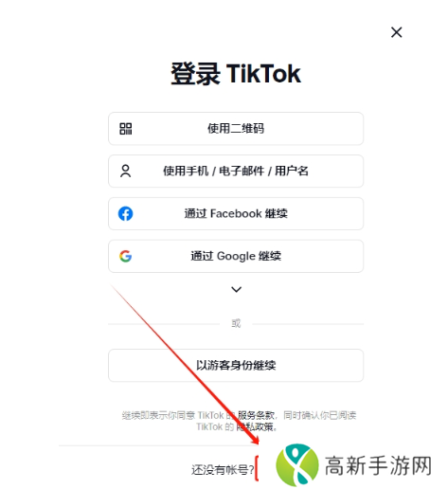448x489 pixels.
Task: Click the red bracket next to 还没有帐号?
Action: [257, 468]
